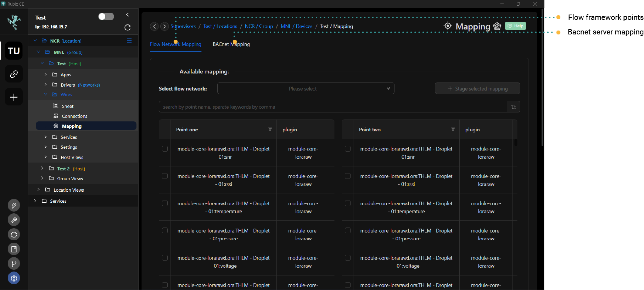Go to Supervisors breadcrumb
Image resolution: width=644 pixels, height=290 pixels.
pyautogui.click(x=183, y=26)
